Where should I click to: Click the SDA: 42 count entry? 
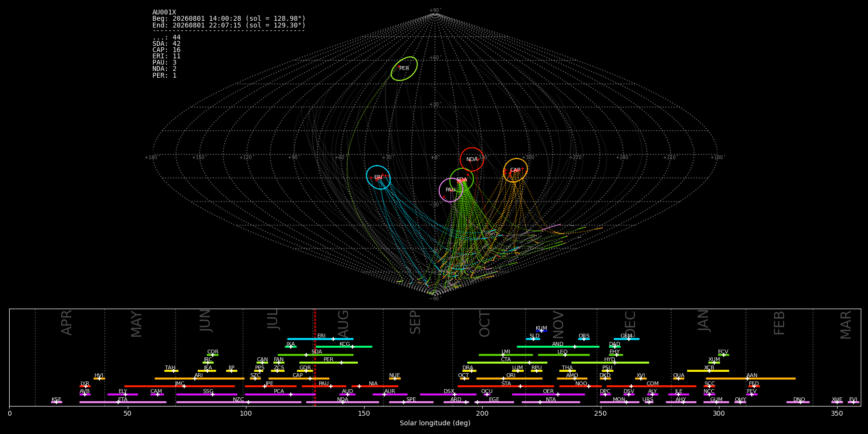click(166, 44)
